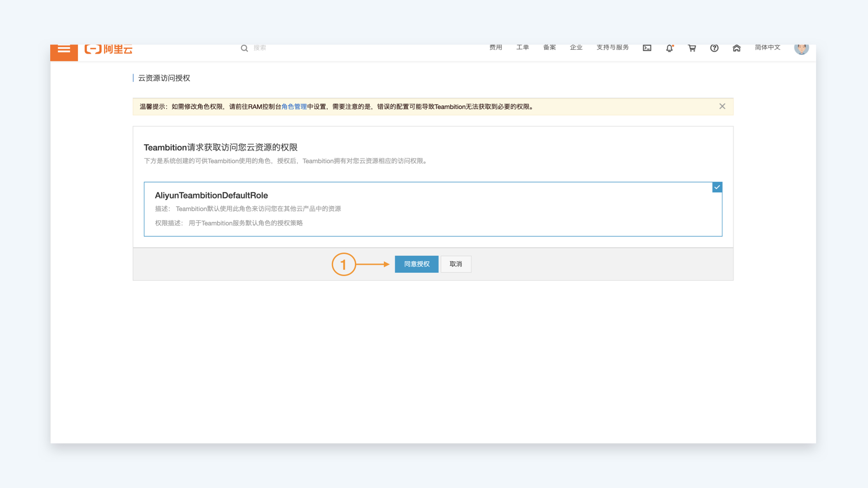Click the Alibaba Cloud logo

click(x=108, y=49)
